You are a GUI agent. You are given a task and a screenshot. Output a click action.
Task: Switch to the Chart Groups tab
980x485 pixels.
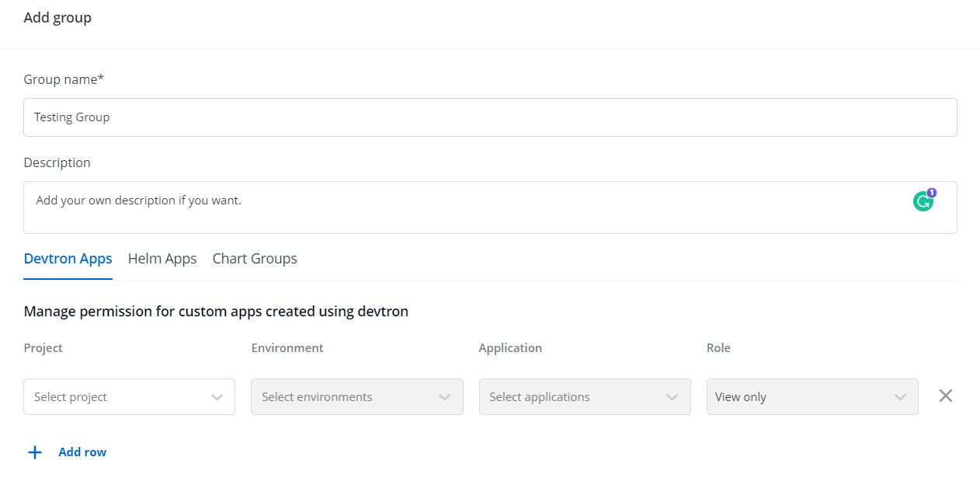[x=255, y=259]
